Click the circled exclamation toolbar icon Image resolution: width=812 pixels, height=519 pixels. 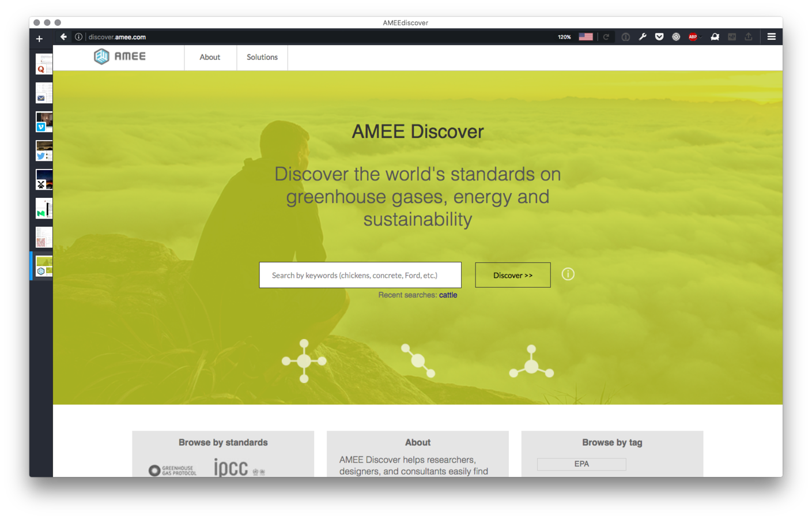625,37
